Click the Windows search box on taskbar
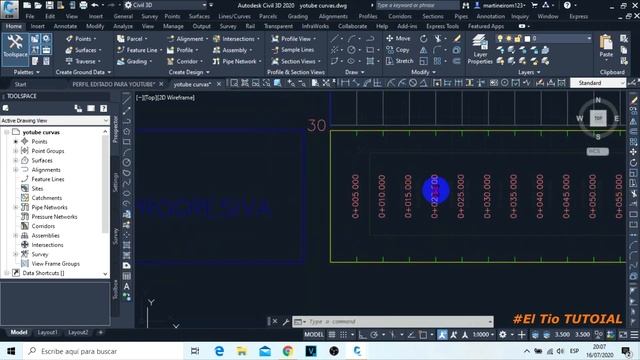 104,351
